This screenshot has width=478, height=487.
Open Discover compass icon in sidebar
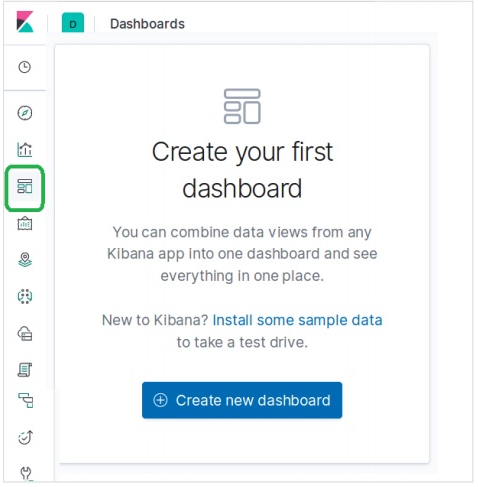point(25,113)
